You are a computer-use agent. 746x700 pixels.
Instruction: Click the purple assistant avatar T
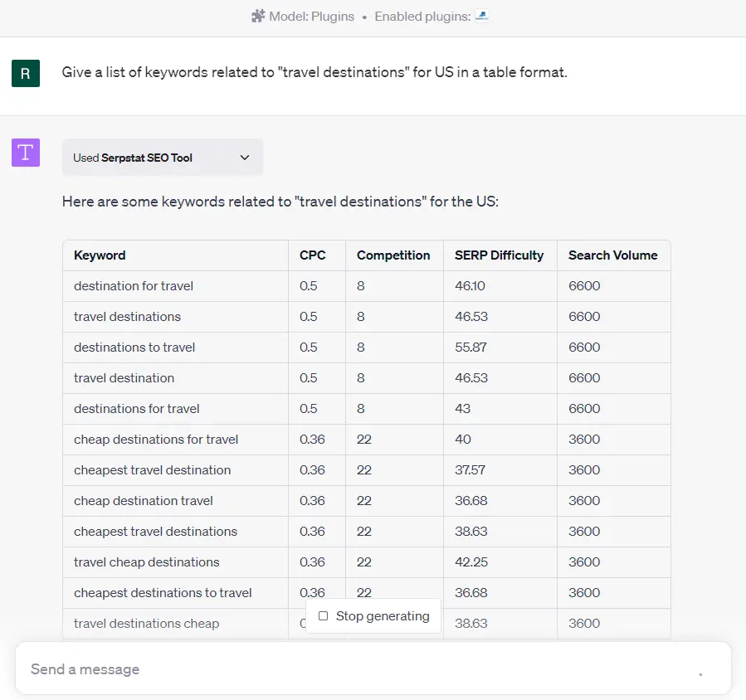click(26, 152)
